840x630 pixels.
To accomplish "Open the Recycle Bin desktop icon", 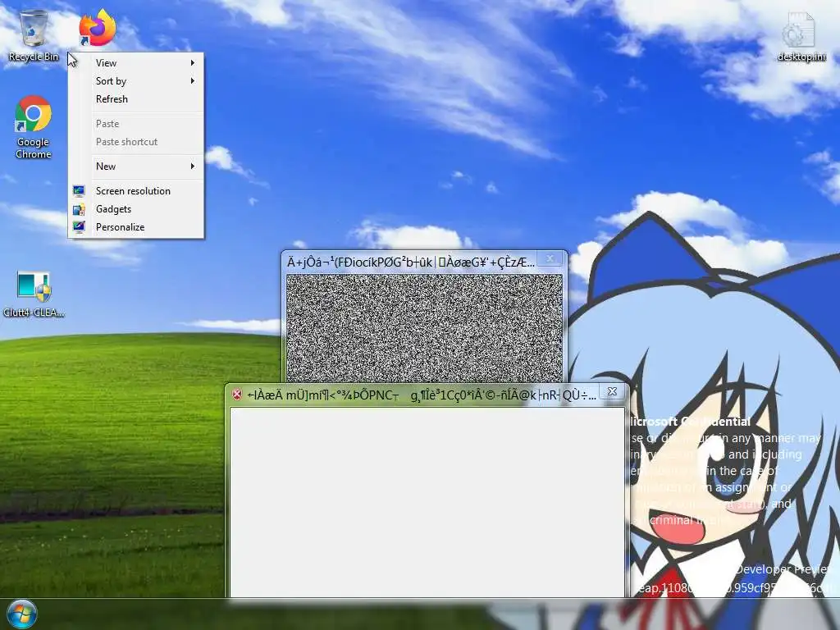I will click(x=33, y=36).
